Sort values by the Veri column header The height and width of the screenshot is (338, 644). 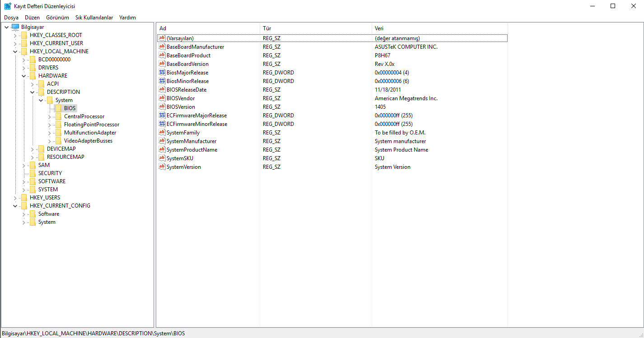point(440,28)
